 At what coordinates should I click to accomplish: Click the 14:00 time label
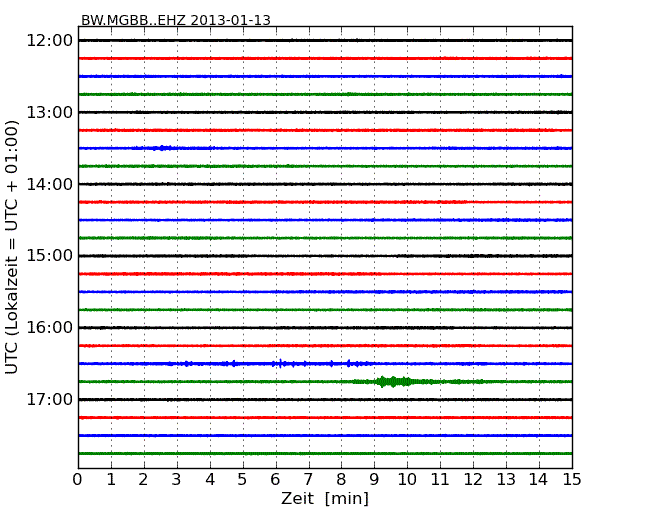click(50, 184)
